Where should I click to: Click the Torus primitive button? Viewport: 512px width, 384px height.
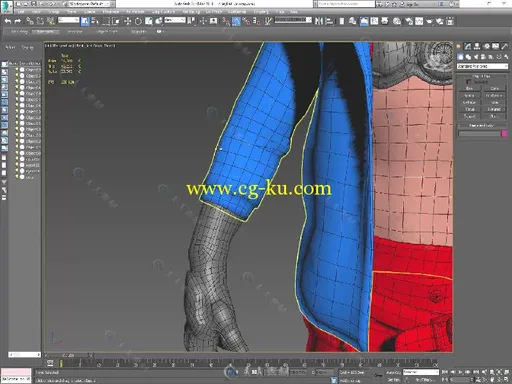469,109
